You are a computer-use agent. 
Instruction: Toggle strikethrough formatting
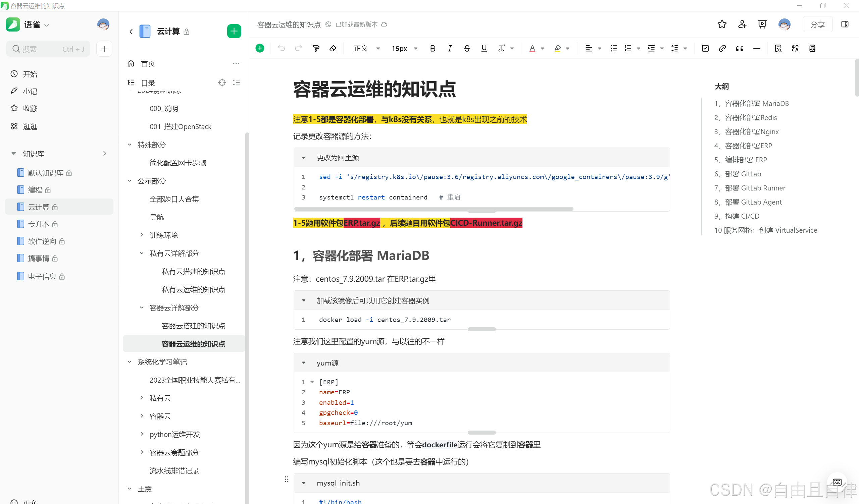click(x=467, y=48)
